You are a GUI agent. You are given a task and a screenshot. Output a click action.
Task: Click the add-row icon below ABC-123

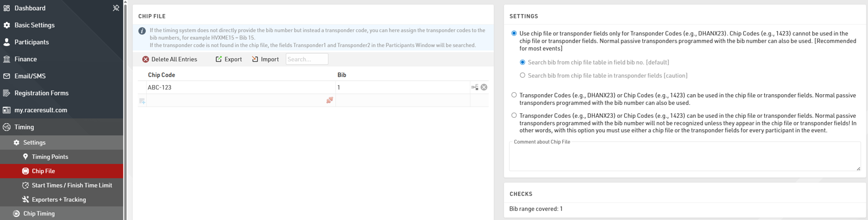143,101
